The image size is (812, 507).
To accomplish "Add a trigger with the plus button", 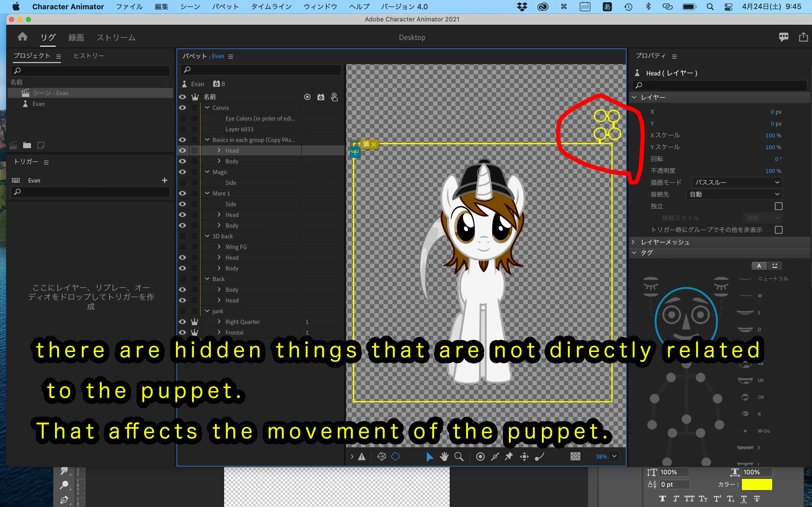I will tap(164, 180).
